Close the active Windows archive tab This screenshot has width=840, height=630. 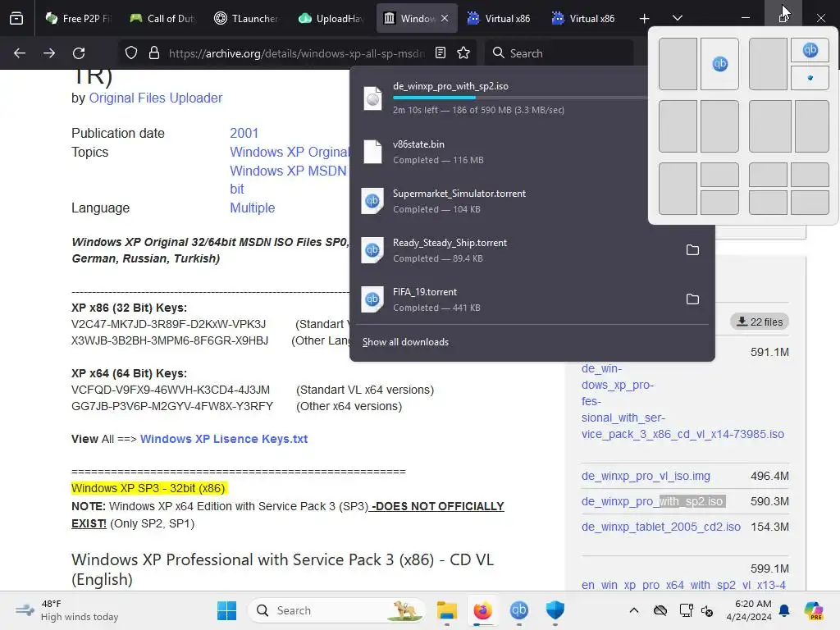[445, 18]
